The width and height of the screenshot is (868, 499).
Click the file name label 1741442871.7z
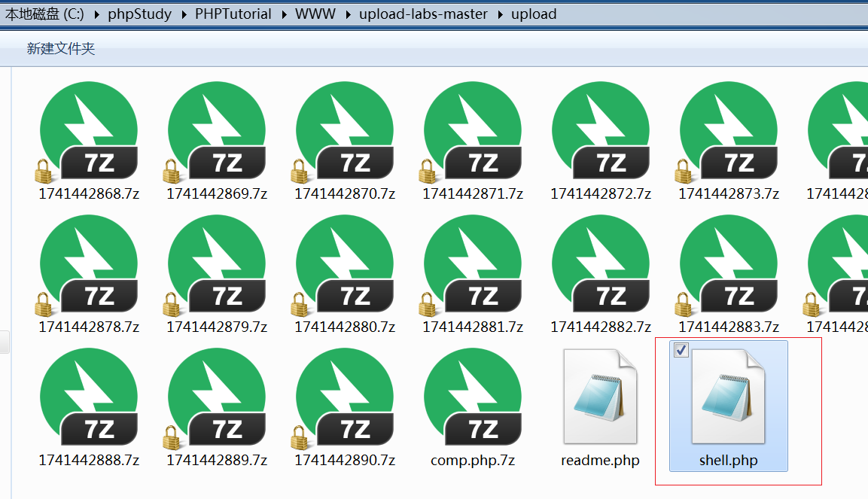(472, 193)
